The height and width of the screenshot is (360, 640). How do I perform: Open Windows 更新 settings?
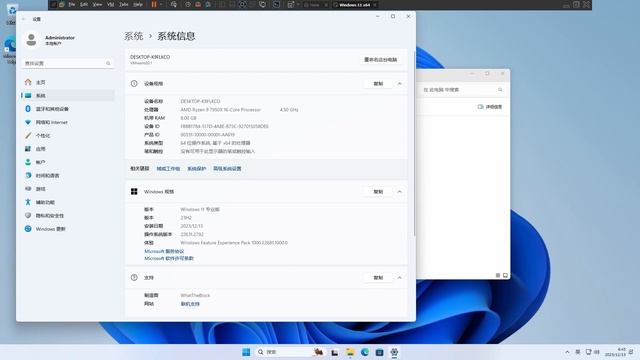pyautogui.click(x=67, y=229)
